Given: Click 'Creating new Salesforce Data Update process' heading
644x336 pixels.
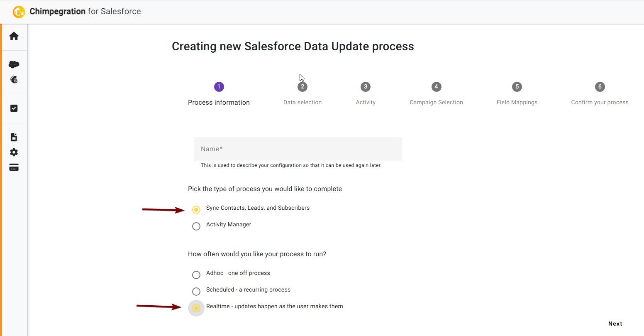Looking at the screenshot, I should (293, 47).
